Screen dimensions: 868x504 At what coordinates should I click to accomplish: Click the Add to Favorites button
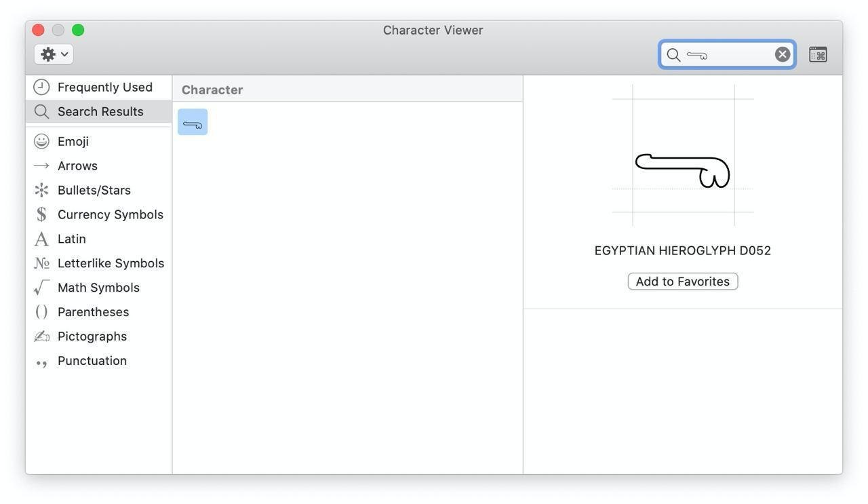coord(683,282)
